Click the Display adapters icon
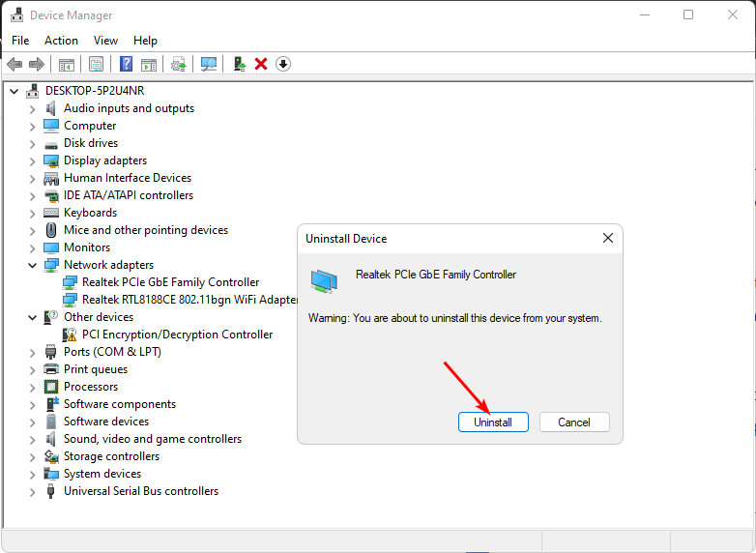The width and height of the screenshot is (756, 553). click(51, 160)
